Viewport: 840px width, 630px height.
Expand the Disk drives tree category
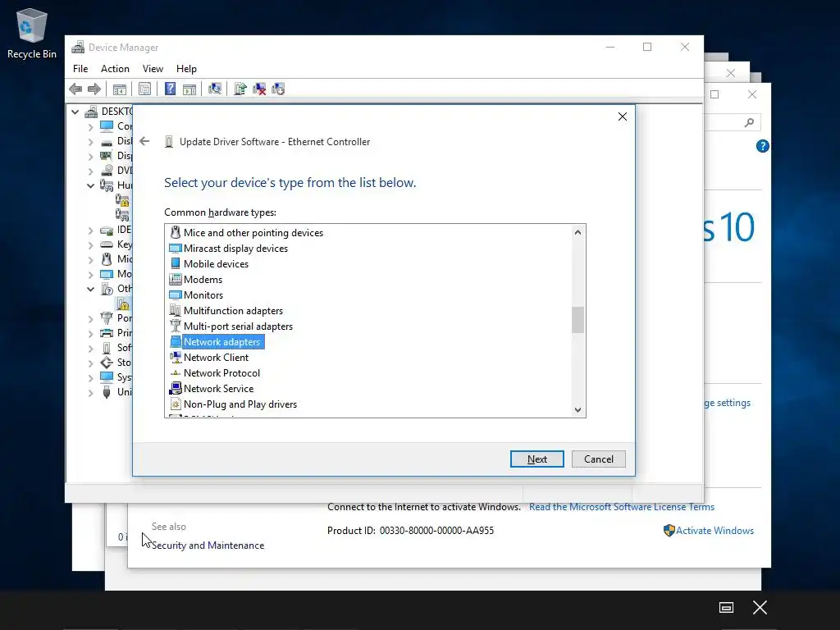click(90, 142)
